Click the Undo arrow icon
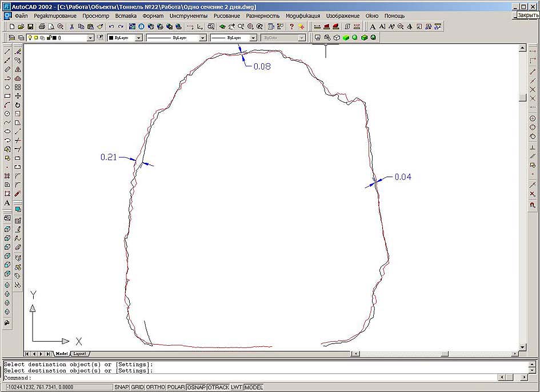Screen dimensions: 540x392 coord(111,26)
